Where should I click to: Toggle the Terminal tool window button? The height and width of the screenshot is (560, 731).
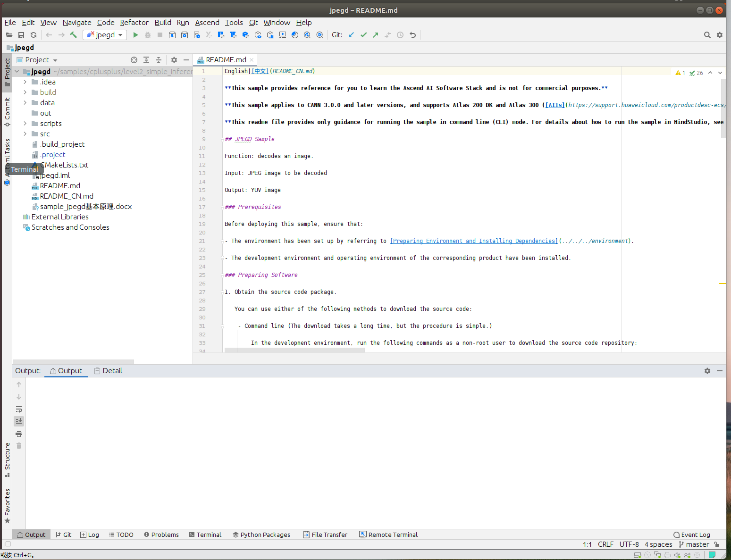[205, 535]
